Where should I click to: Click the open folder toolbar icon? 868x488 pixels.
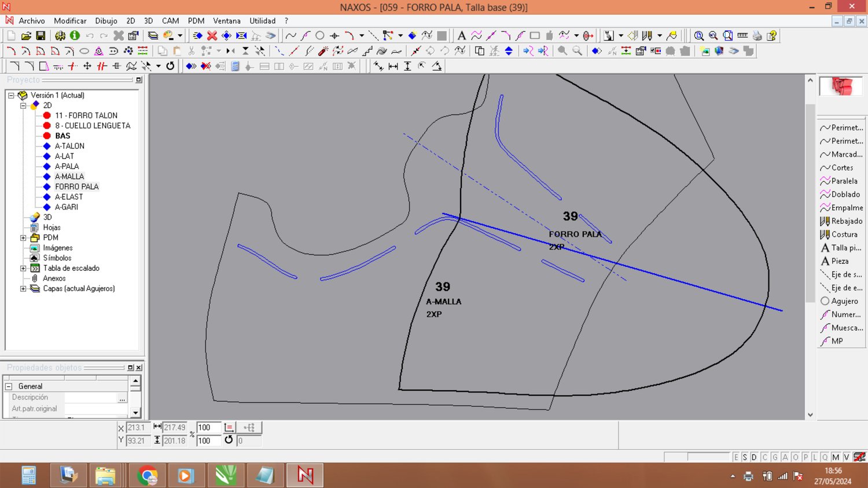pos(26,36)
